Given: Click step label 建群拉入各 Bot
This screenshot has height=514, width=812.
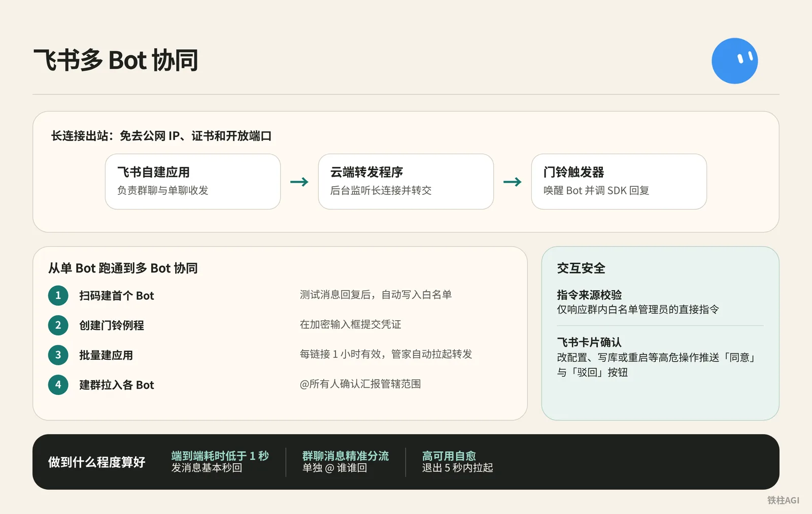Looking at the screenshot, I should [x=117, y=385].
